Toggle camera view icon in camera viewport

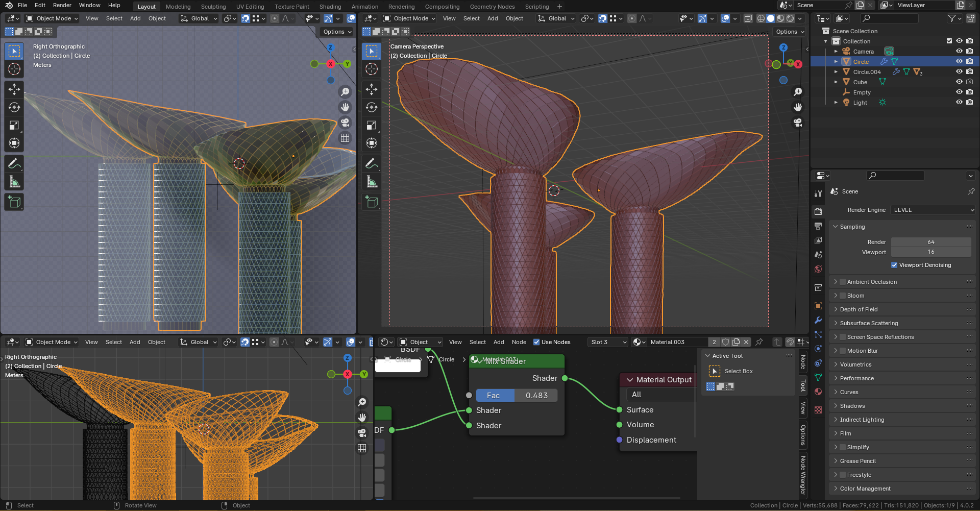797,123
